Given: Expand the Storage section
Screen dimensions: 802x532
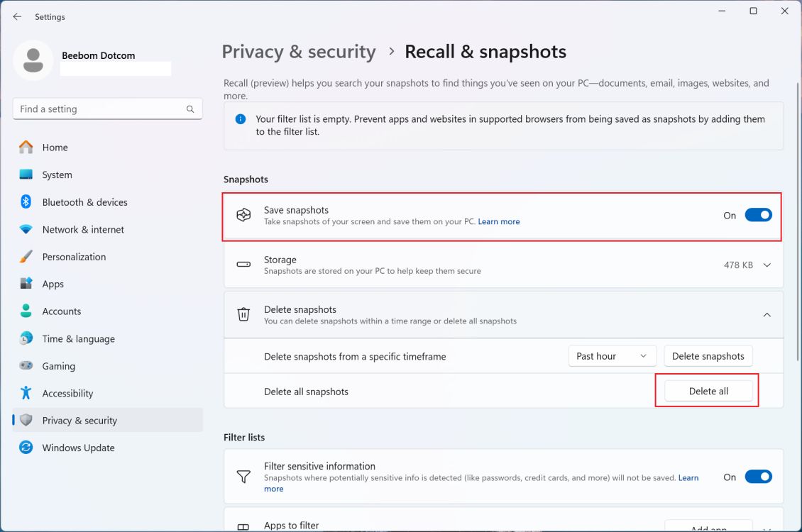Looking at the screenshot, I should click(x=767, y=265).
